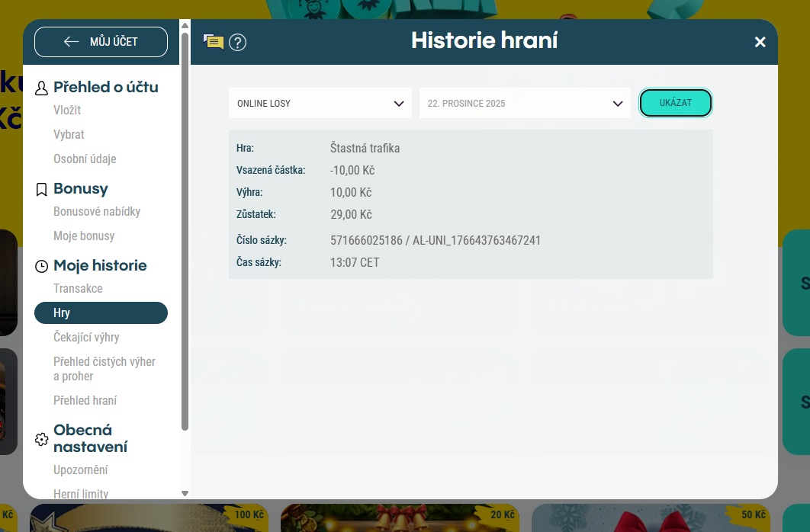This screenshot has height=532, width=810.
Task: Click the user icon beside Přehled o účtu
Action: [42, 88]
